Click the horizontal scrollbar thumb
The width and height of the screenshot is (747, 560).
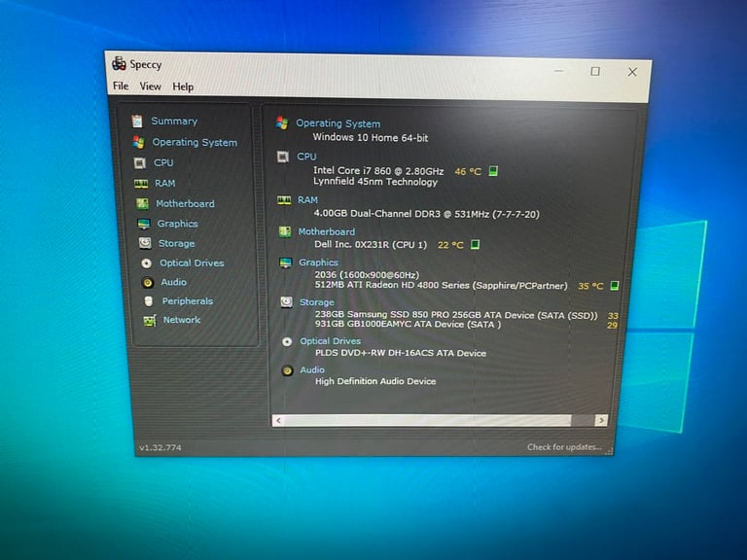coord(428,420)
